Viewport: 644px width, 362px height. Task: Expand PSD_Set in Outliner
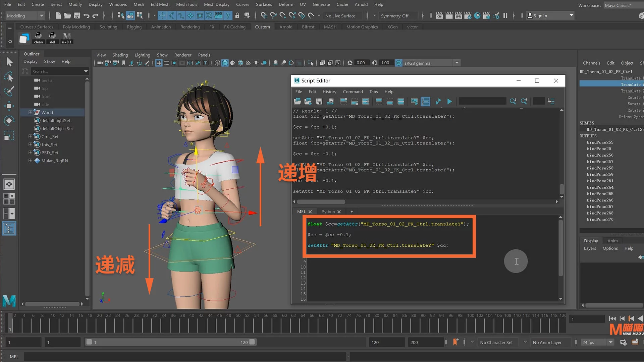pyautogui.click(x=30, y=153)
